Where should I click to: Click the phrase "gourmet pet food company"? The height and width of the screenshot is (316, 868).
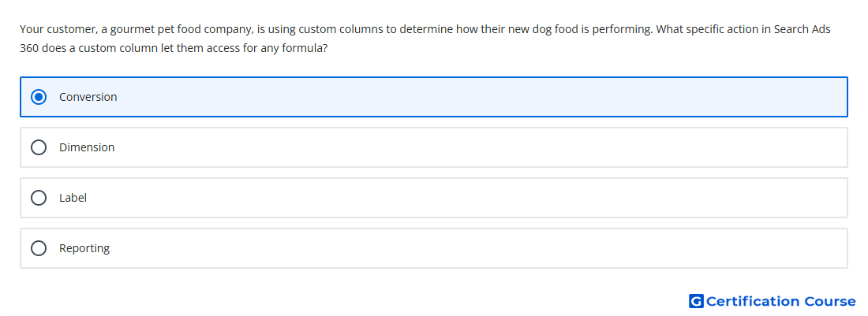pos(179,30)
